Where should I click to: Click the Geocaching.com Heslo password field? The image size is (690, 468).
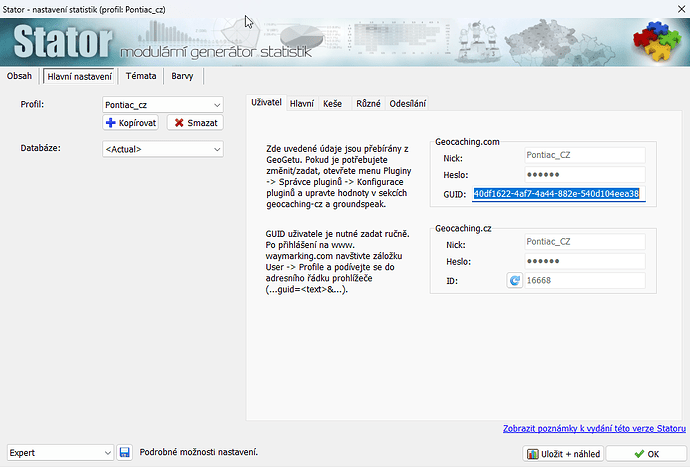coord(585,175)
